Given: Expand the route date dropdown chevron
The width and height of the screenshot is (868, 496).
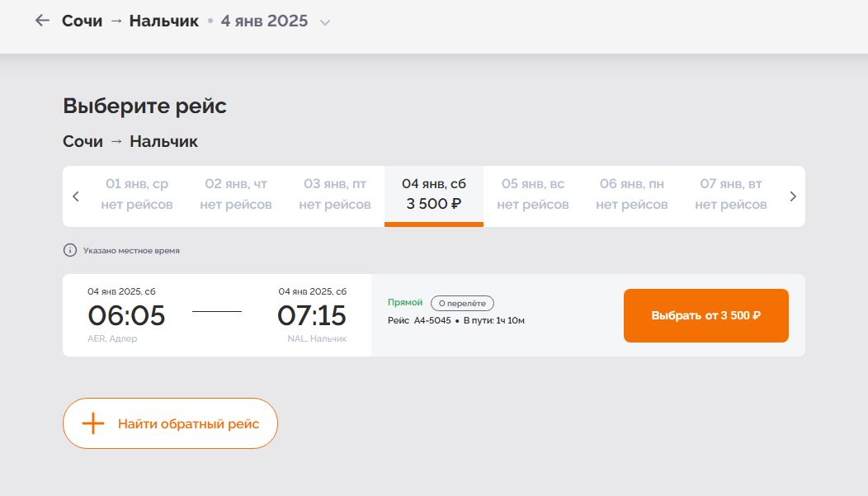Looking at the screenshot, I should [325, 22].
